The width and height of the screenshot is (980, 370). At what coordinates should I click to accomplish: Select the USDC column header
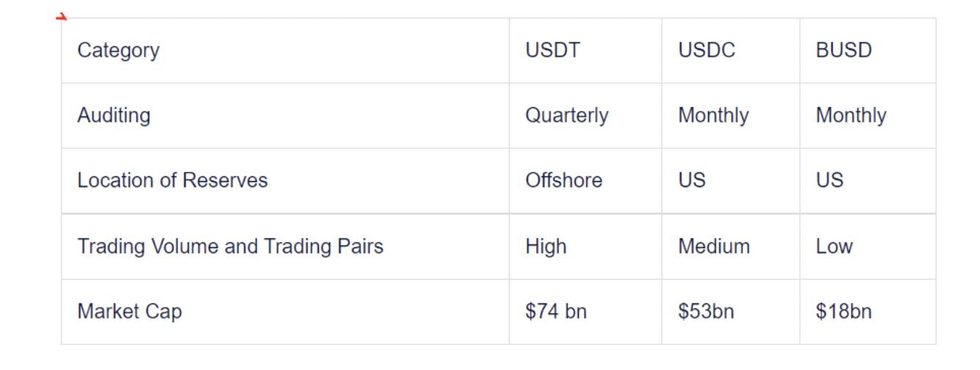point(707,51)
